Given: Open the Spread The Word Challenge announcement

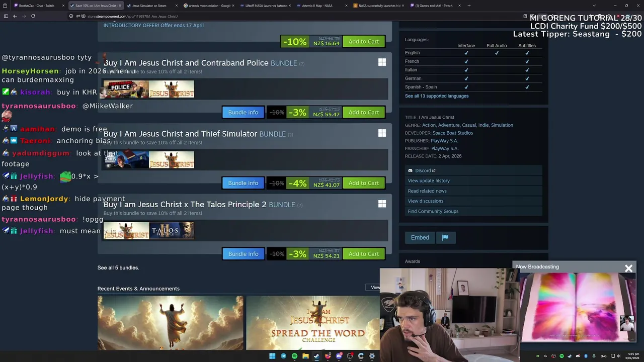Looking at the screenshot, I should (x=313, y=322).
